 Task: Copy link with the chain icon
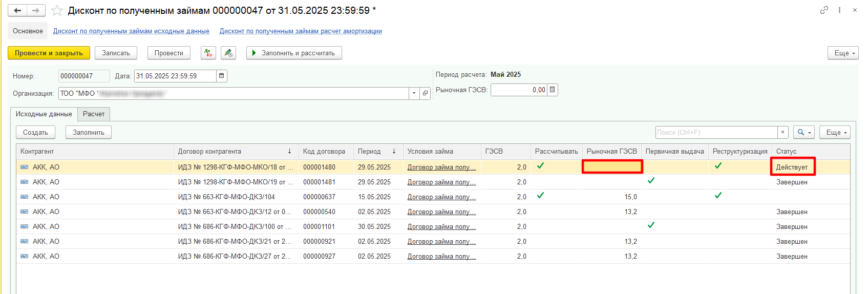click(824, 10)
